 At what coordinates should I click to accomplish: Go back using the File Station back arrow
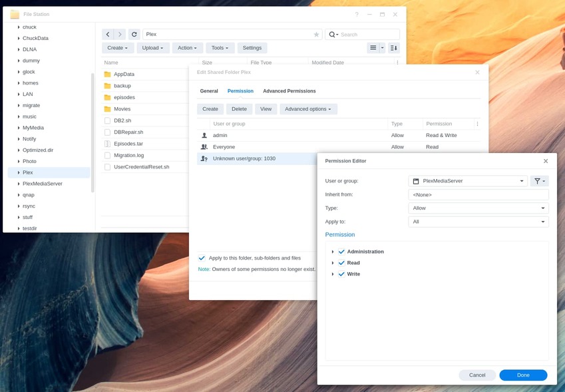coord(108,34)
